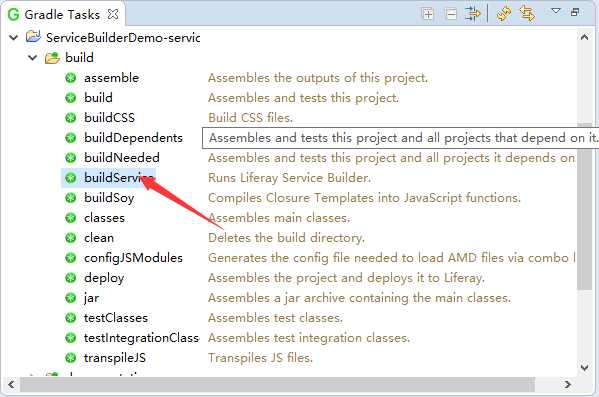Screen dimensions: 599x397
Task: Collapse the build task group
Action: [x=33, y=58]
